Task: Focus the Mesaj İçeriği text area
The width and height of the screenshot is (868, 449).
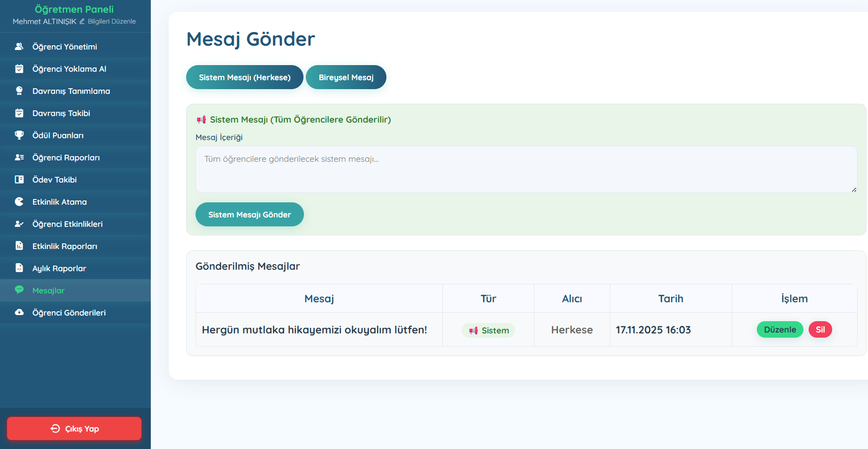Action: pyautogui.click(x=526, y=169)
